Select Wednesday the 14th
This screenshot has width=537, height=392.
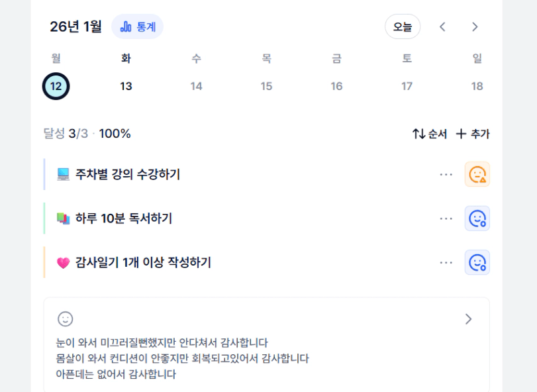[196, 86]
